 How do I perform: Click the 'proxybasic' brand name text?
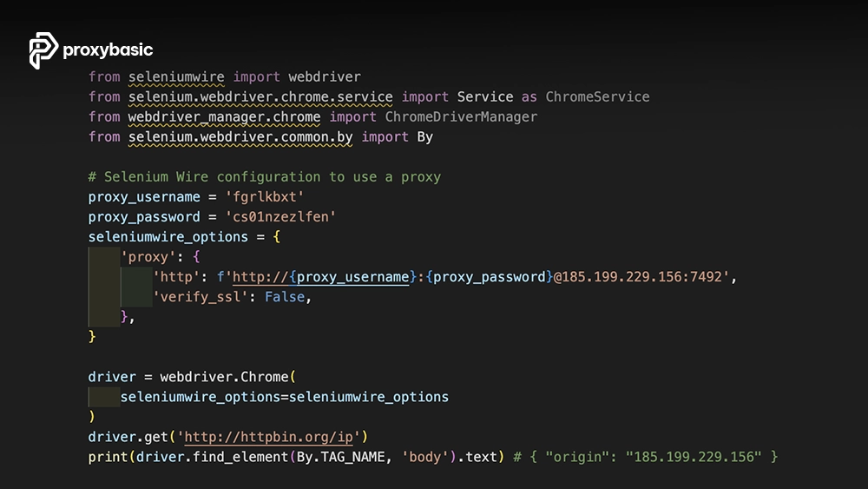108,50
